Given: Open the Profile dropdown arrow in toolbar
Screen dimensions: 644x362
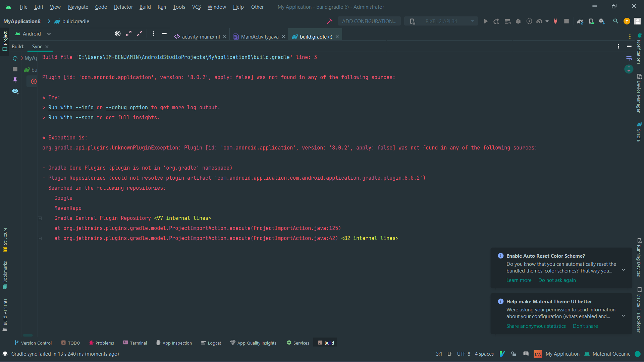Looking at the screenshot, I should (547, 21).
